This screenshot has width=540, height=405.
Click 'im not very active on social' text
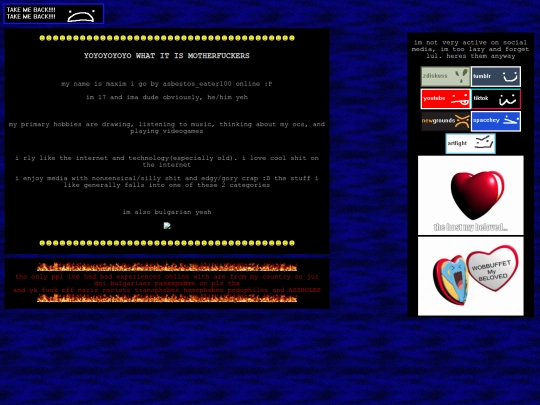tap(470, 49)
